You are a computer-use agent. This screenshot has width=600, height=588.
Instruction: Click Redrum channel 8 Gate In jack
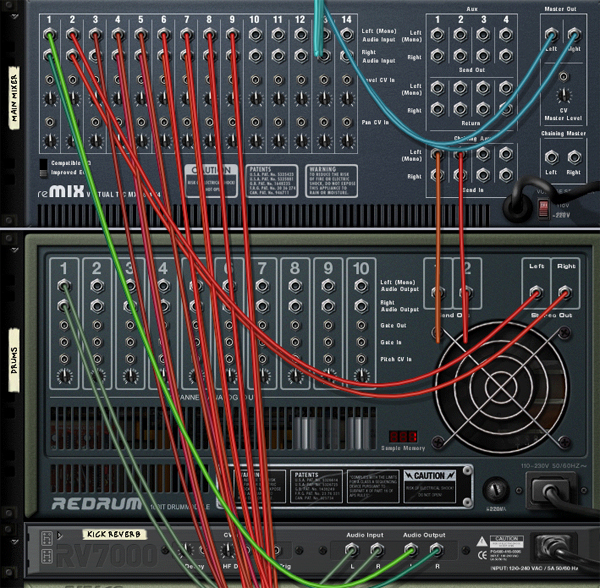tap(295, 342)
